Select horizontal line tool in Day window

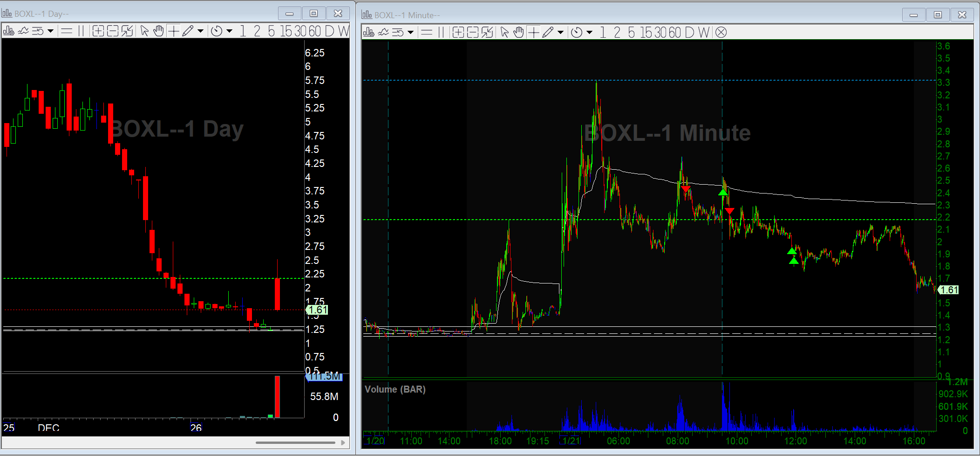tap(67, 31)
